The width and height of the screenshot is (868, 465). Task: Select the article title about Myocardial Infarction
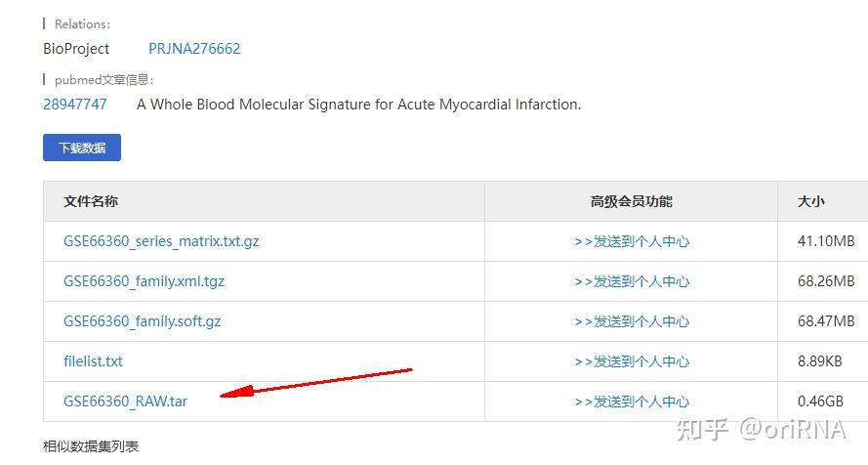(x=358, y=105)
